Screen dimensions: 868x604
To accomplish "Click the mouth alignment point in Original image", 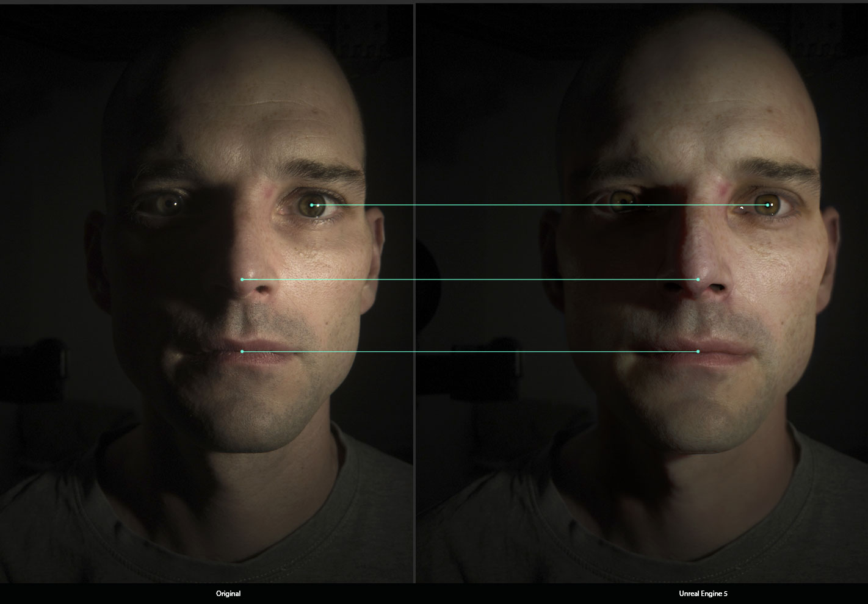I will (x=242, y=351).
